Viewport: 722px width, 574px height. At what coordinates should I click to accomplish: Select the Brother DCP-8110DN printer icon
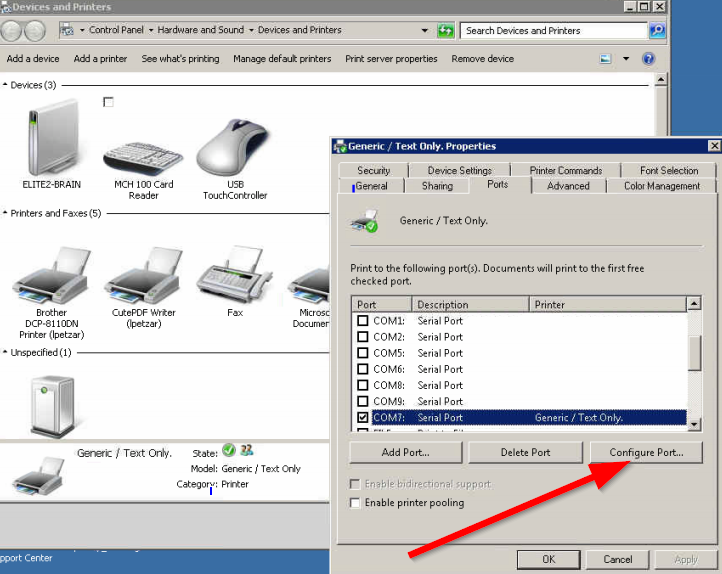pyautogui.click(x=52, y=275)
